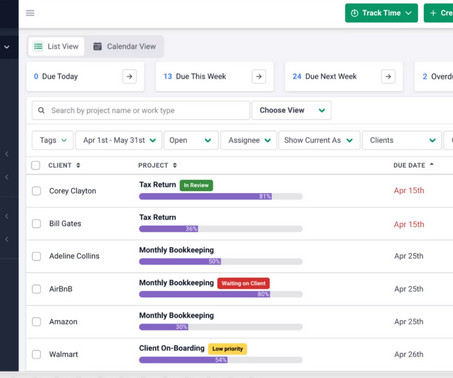Click the calendar icon on Calendar View

[x=97, y=46]
